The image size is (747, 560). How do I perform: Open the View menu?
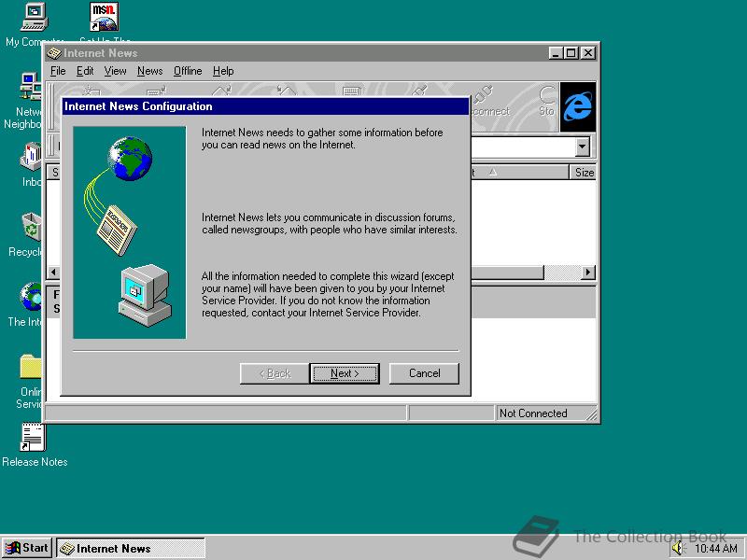115,71
